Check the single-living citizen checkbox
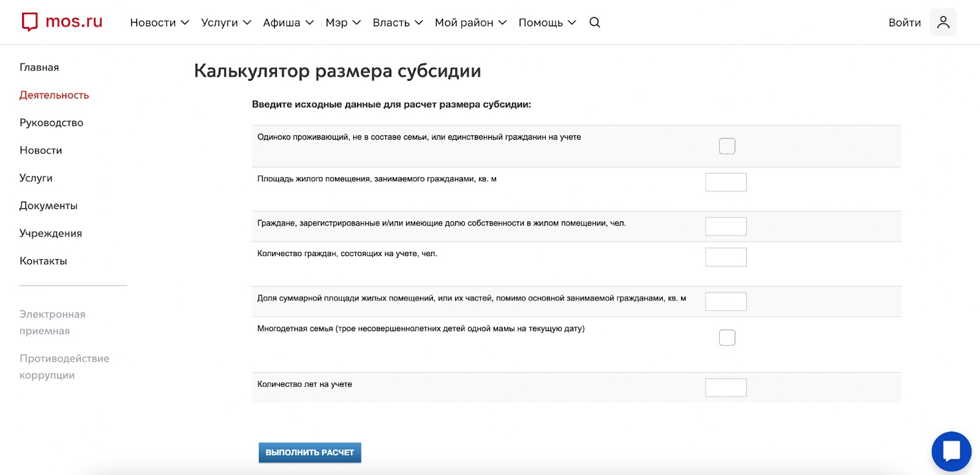 pyautogui.click(x=727, y=146)
